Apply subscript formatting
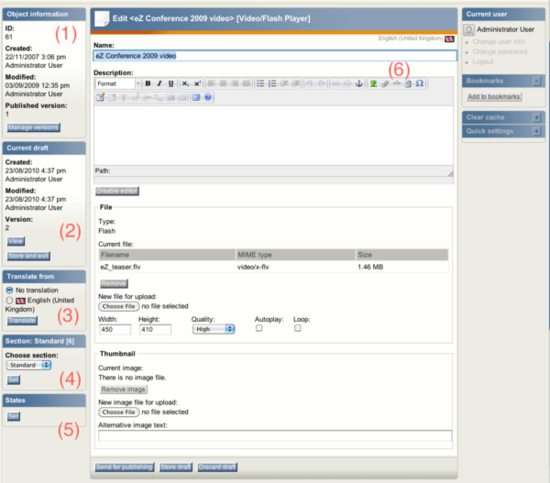Screen dimensions: 550x483 (x=185, y=83)
